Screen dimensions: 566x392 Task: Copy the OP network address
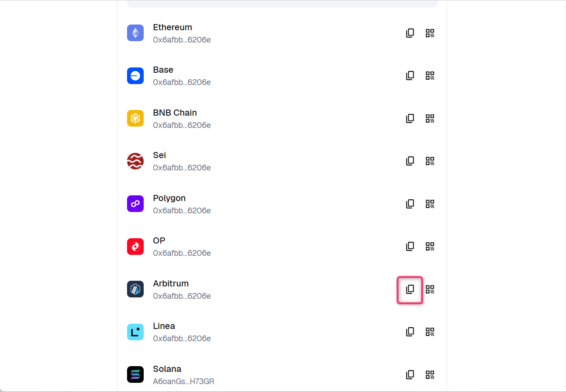pyautogui.click(x=410, y=247)
